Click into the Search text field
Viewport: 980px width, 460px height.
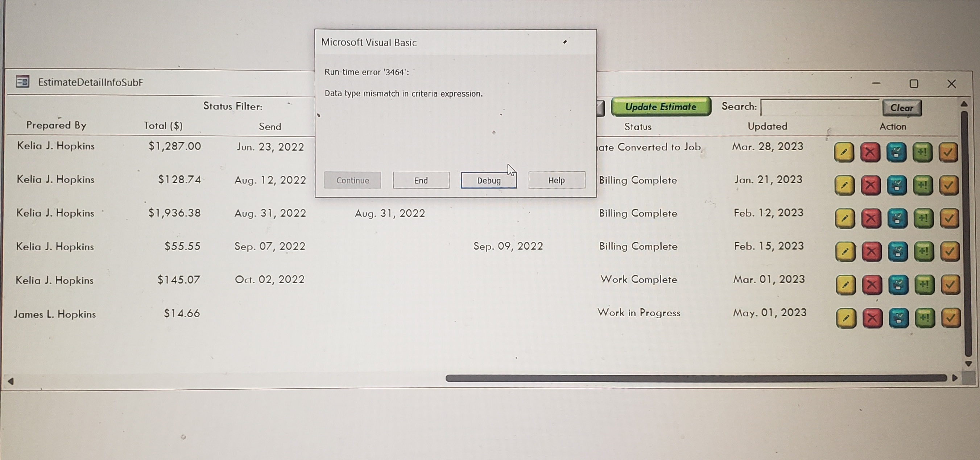(x=819, y=108)
